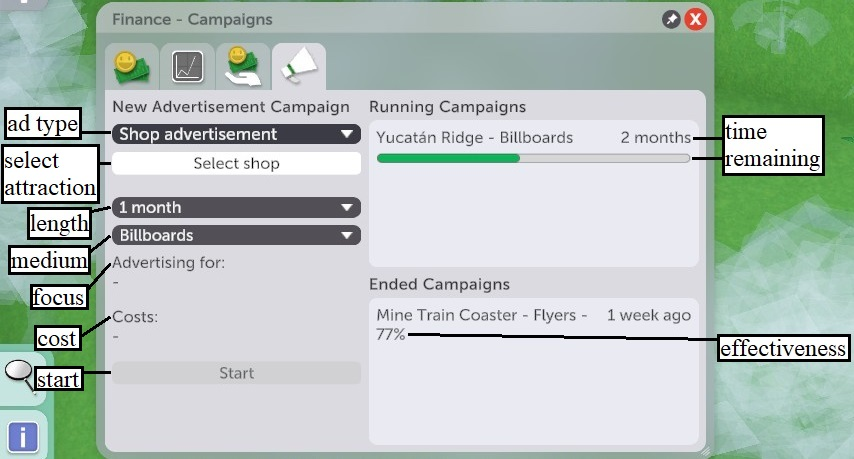Pin the Finance window
Viewport: 854px width, 459px height.
point(671,19)
